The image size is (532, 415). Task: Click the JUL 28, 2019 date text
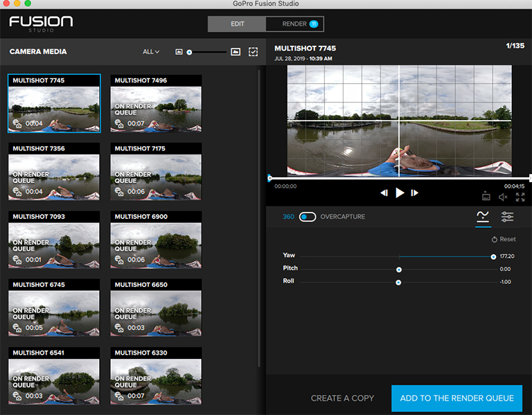coord(290,58)
